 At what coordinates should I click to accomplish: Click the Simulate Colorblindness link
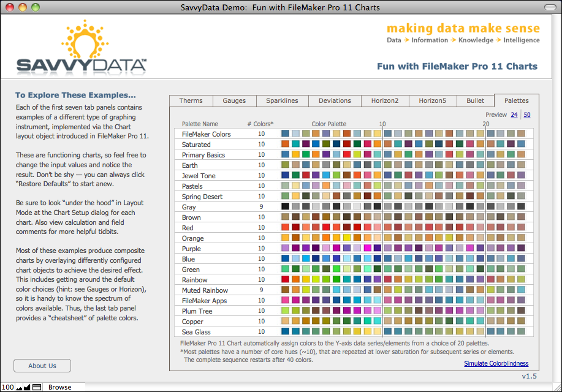click(x=496, y=363)
